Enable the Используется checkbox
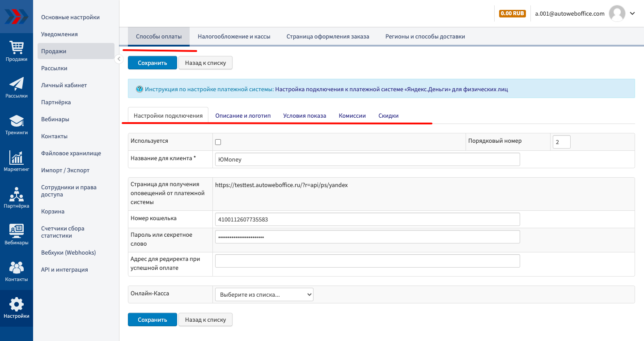This screenshot has width=644, height=341. tap(218, 142)
